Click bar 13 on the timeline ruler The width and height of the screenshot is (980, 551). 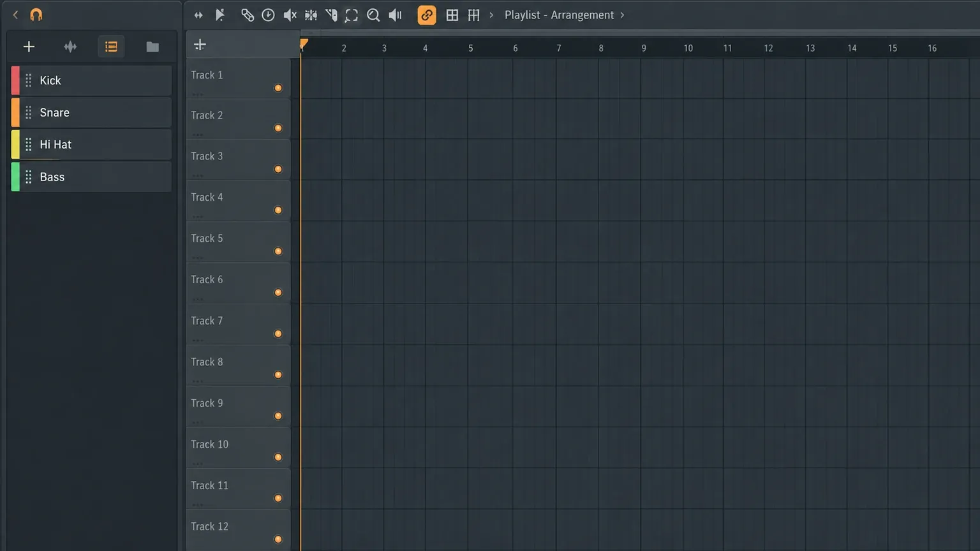810,48
